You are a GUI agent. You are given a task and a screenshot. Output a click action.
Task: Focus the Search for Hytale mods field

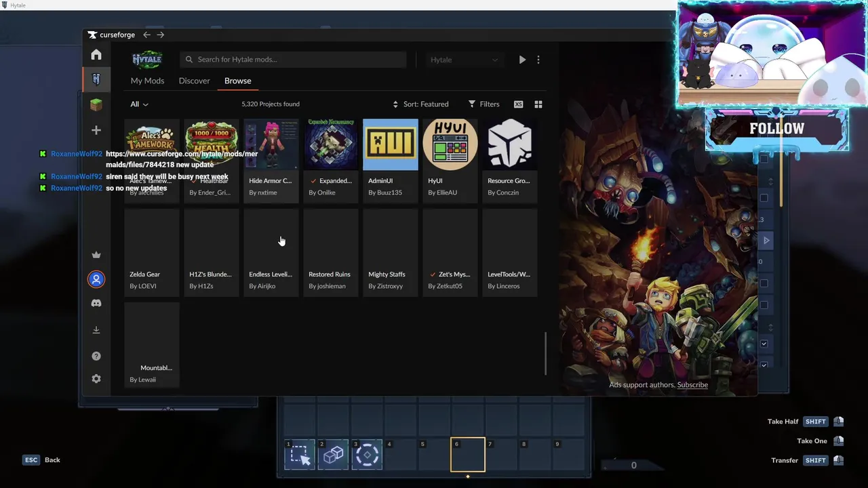293,60
